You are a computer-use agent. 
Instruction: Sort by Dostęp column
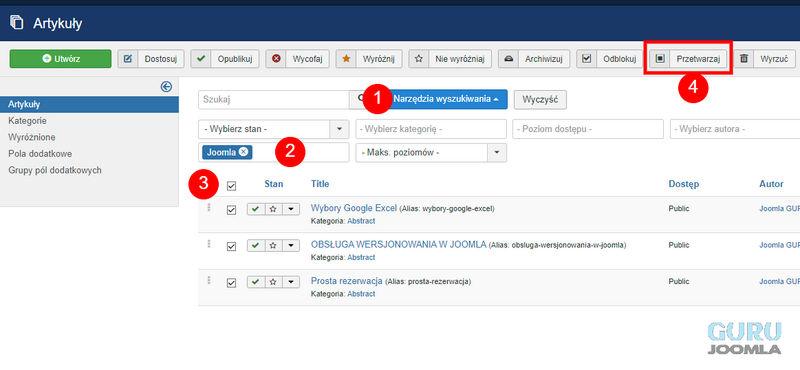(684, 184)
